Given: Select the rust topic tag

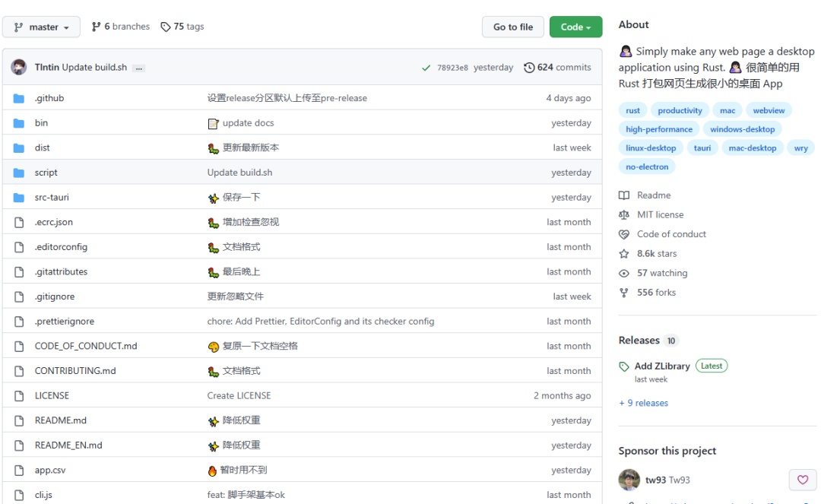Looking at the screenshot, I should [632, 109].
